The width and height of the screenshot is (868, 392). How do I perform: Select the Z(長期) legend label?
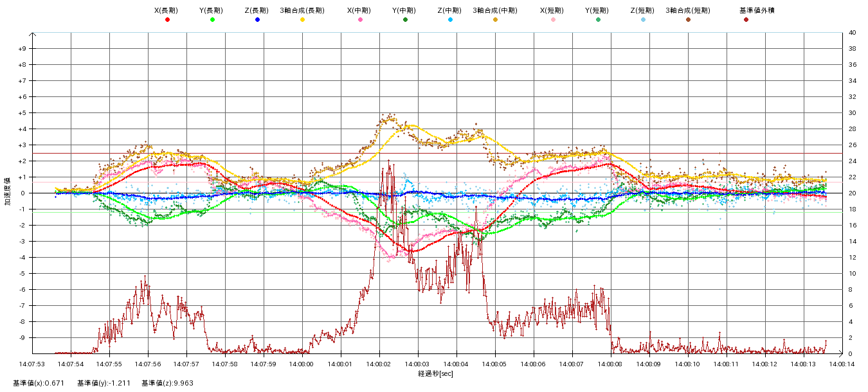coord(257,11)
